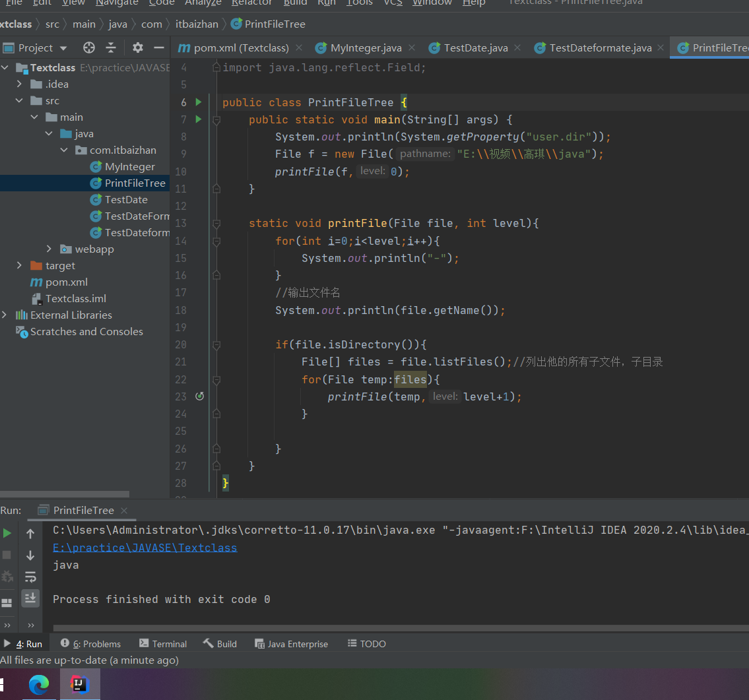
Task: Open the Navigate menu
Action: [x=117, y=3]
